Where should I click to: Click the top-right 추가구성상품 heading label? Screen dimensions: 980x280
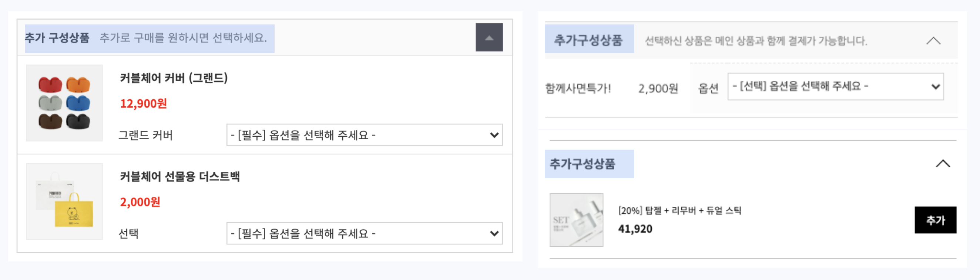pos(588,40)
